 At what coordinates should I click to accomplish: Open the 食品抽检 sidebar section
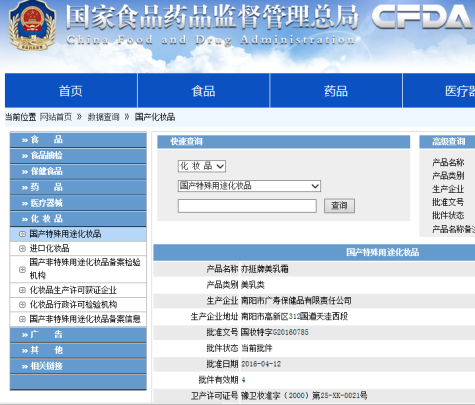[x=78, y=155]
